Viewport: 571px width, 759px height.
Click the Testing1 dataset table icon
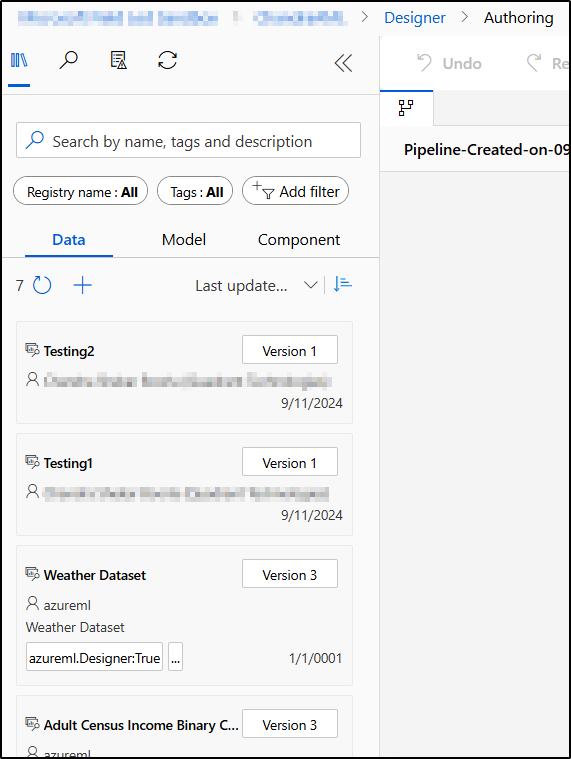point(32,462)
